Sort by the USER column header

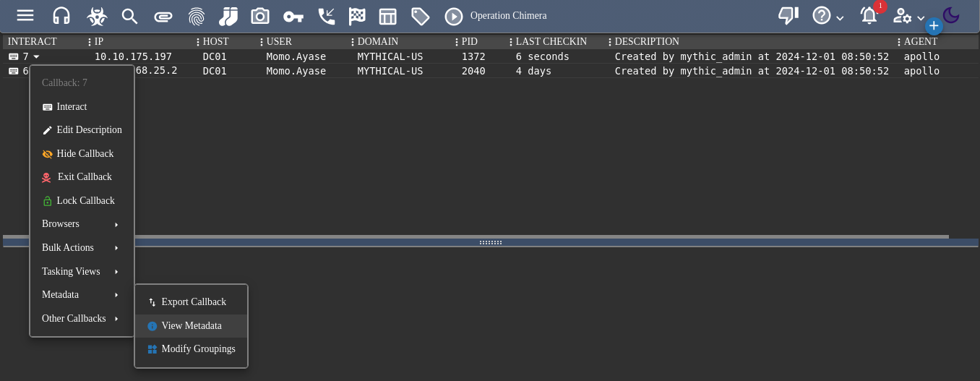point(279,42)
